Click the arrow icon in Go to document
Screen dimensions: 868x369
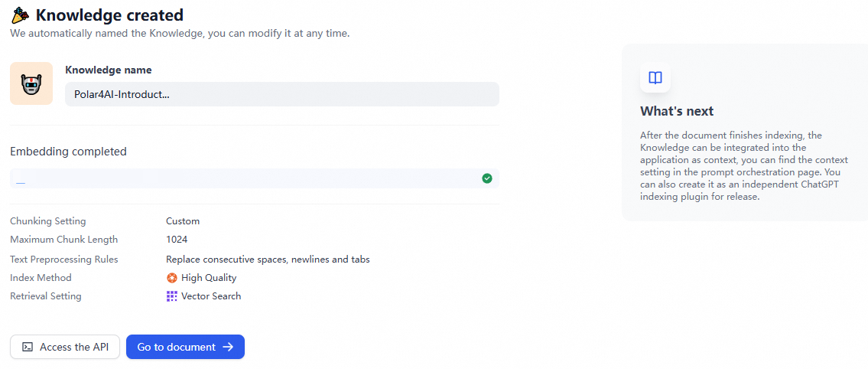click(x=228, y=347)
